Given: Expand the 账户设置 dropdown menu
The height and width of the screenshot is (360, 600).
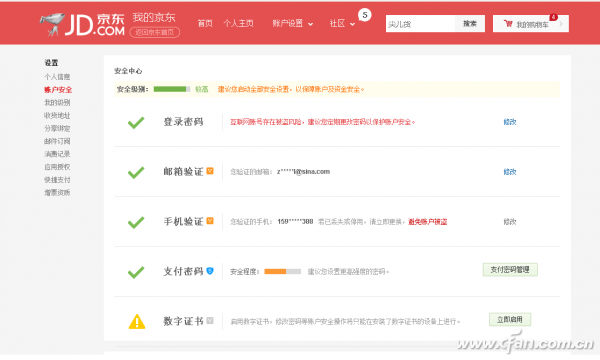Looking at the screenshot, I should [293, 24].
